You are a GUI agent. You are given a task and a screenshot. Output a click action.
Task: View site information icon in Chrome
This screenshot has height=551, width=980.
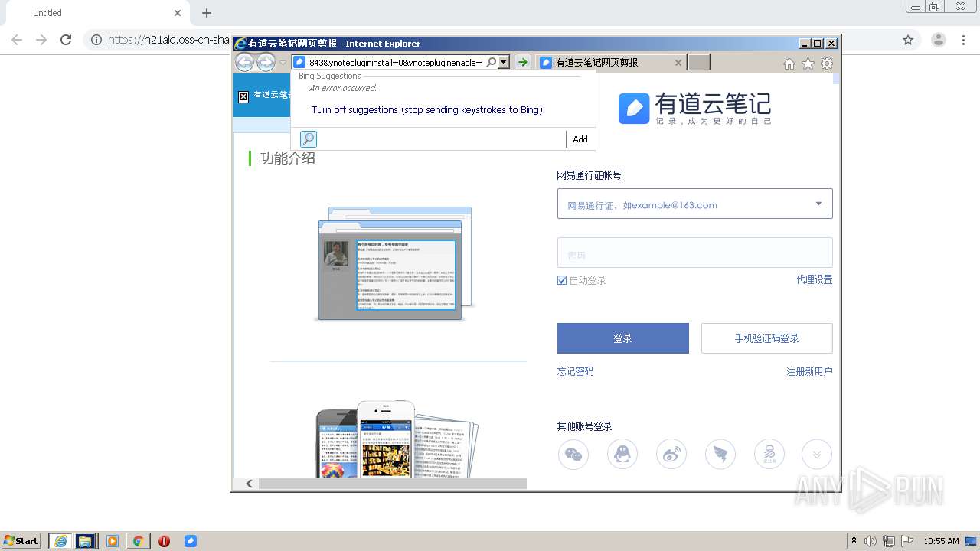pyautogui.click(x=96, y=40)
